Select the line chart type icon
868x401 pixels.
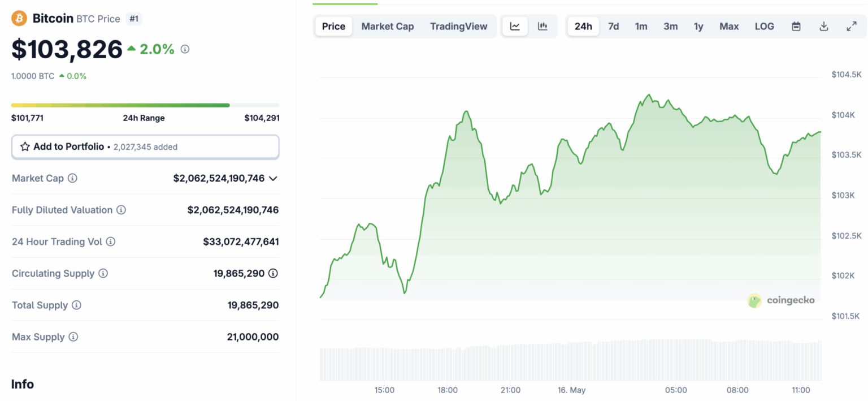(515, 26)
